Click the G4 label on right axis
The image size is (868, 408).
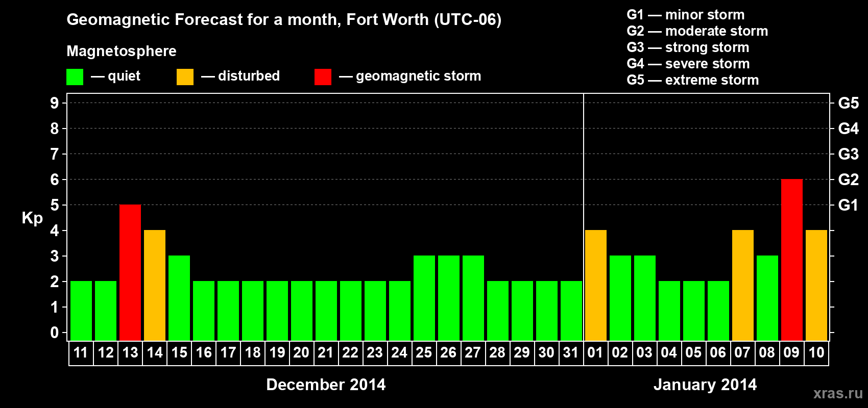[x=849, y=129]
